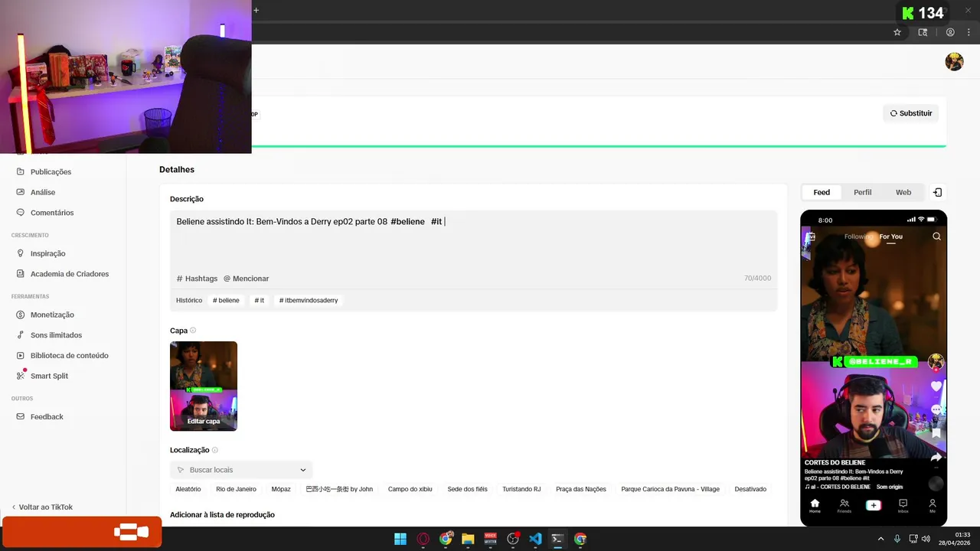Click the preview panel collapse icon

tap(937, 192)
